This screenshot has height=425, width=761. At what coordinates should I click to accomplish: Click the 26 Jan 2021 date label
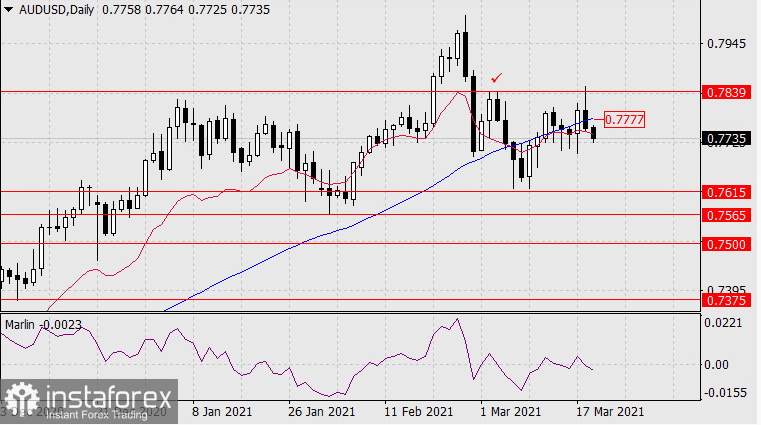(x=321, y=411)
